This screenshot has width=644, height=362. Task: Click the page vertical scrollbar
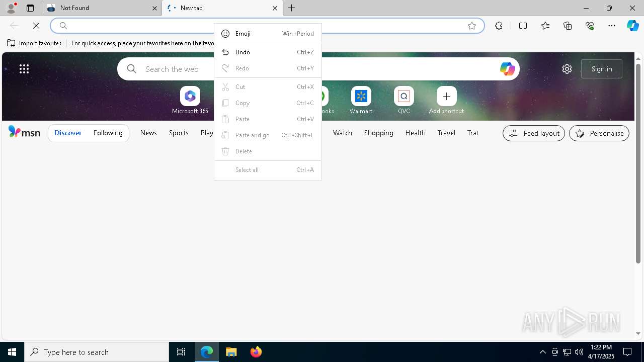pyautogui.click(x=638, y=163)
